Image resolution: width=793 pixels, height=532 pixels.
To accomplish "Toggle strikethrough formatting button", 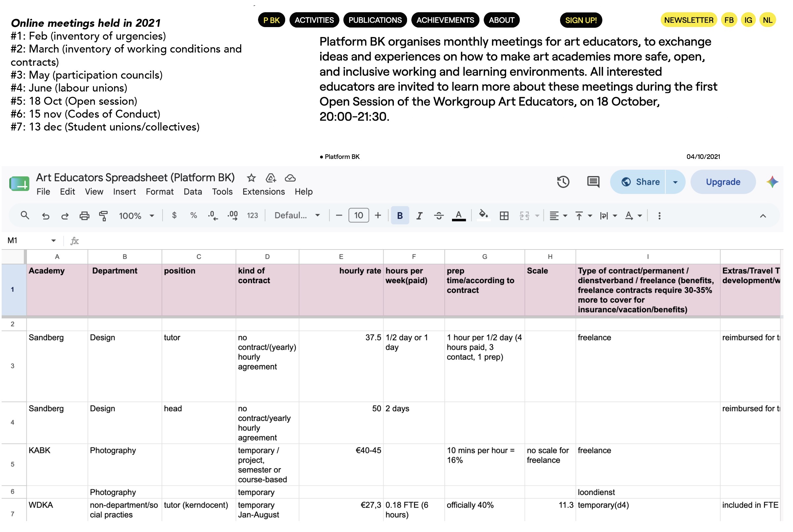I will 439,216.
